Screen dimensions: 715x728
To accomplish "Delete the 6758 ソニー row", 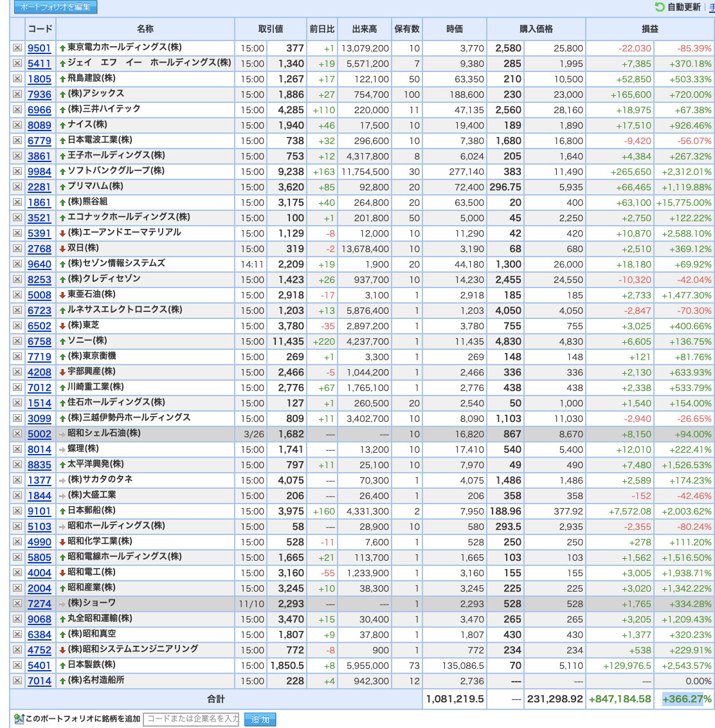I will click(17, 341).
